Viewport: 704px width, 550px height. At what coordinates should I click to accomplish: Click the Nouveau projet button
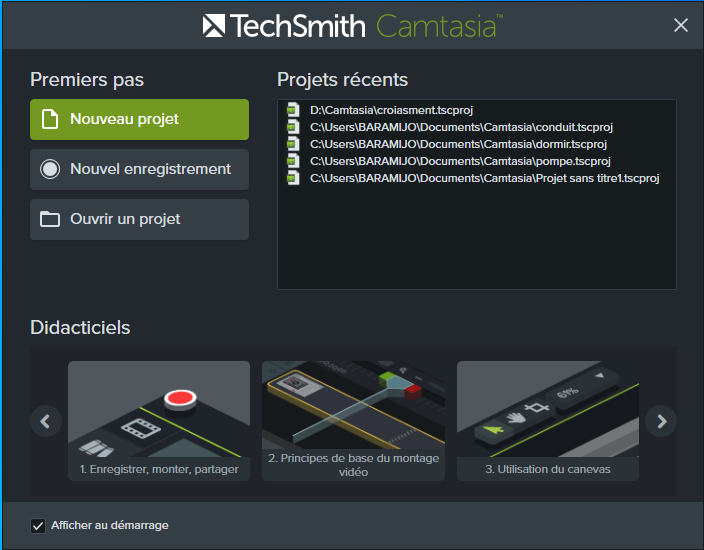pyautogui.click(x=139, y=119)
